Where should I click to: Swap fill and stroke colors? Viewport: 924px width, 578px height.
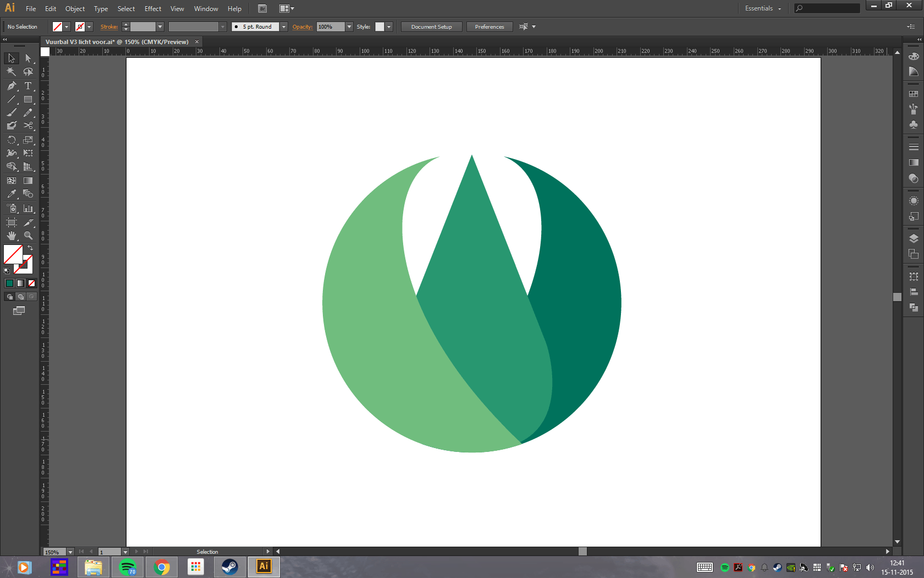click(x=30, y=248)
